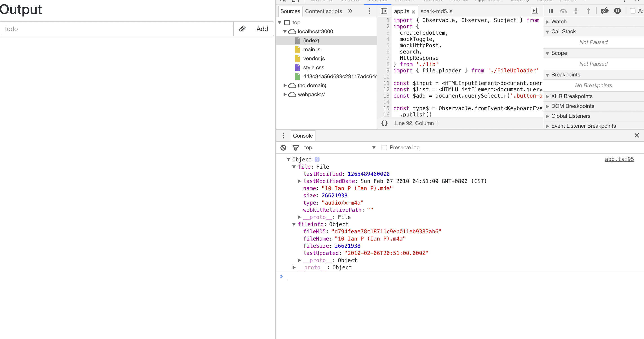The width and height of the screenshot is (644, 339).
Task: Open the app.ts:95 source link
Action: click(x=619, y=159)
